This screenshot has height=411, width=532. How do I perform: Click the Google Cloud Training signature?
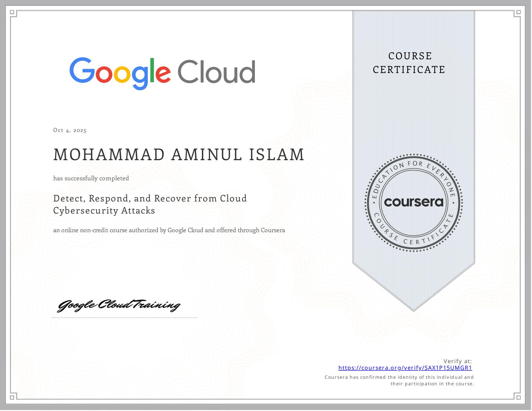click(119, 305)
